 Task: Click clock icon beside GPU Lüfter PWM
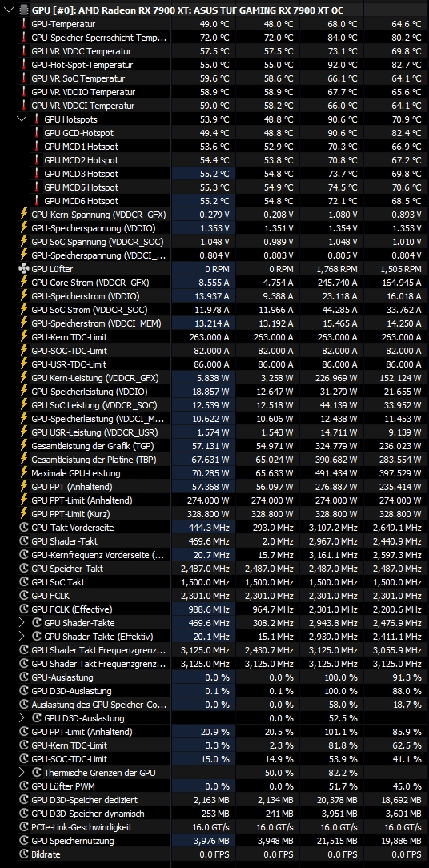(x=24, y=786)
